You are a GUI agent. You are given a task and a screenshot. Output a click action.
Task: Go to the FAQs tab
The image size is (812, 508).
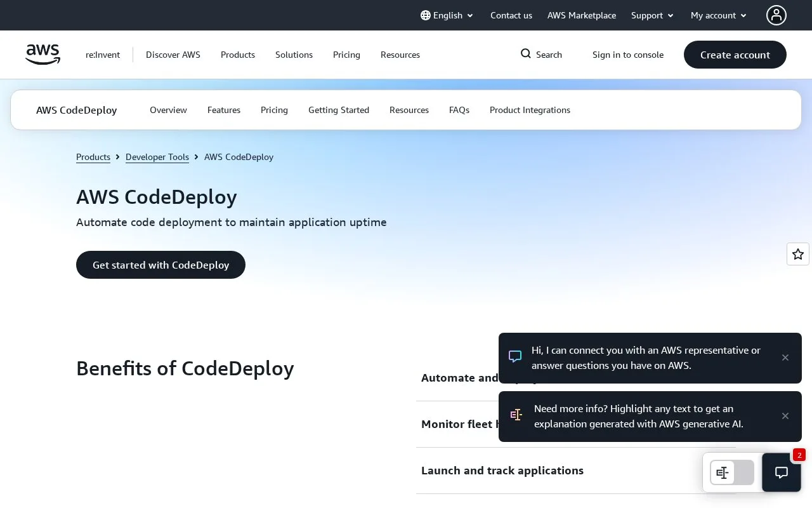(x=459, y=110)
